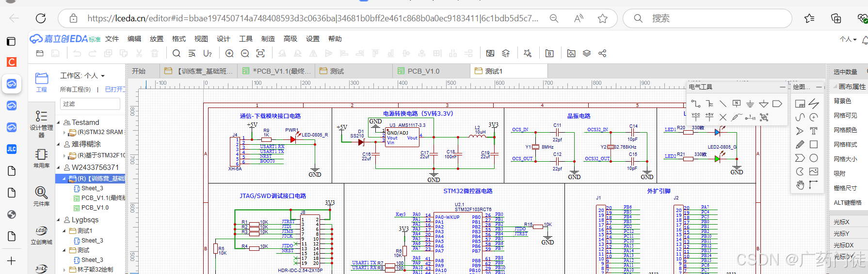Minimize the 绘图 floating panel

pos(819,87)
